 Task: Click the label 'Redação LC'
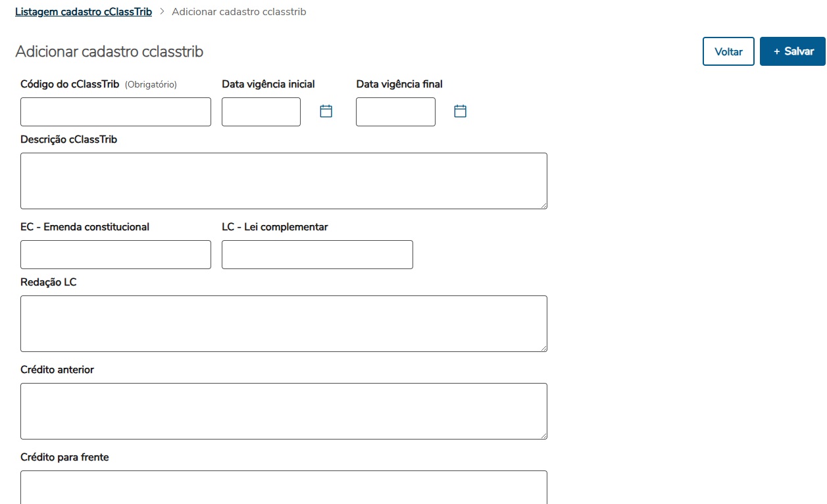tap(49, 282)
